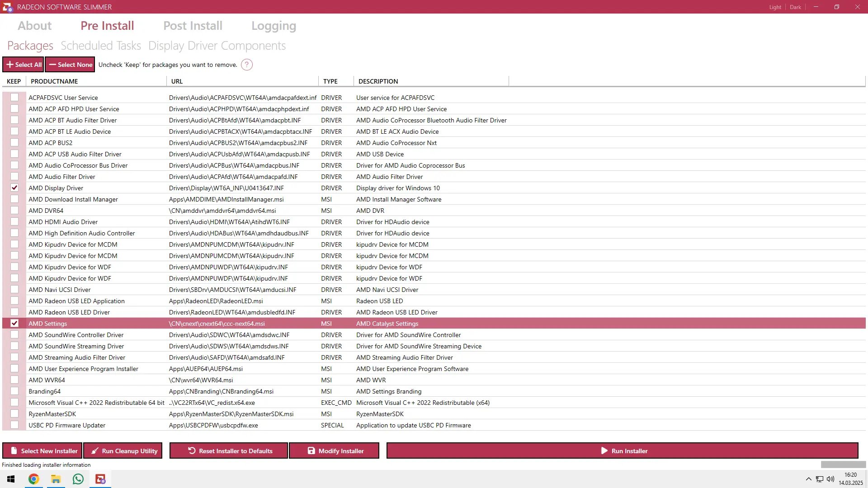Viewport: 868px width, 488px height.
Task: Open Google Chrome from the taskbar
Action: click(34, 479)
